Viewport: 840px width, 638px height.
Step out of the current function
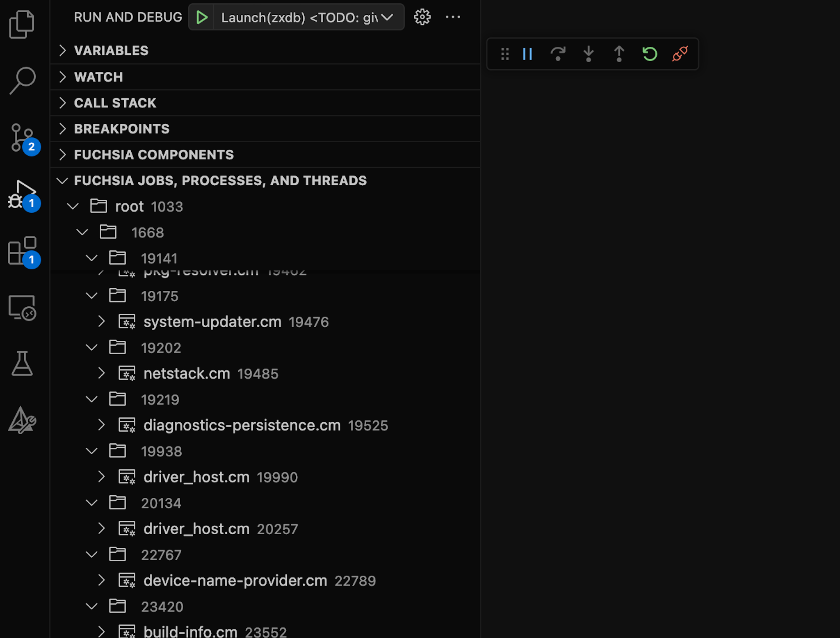619,54
